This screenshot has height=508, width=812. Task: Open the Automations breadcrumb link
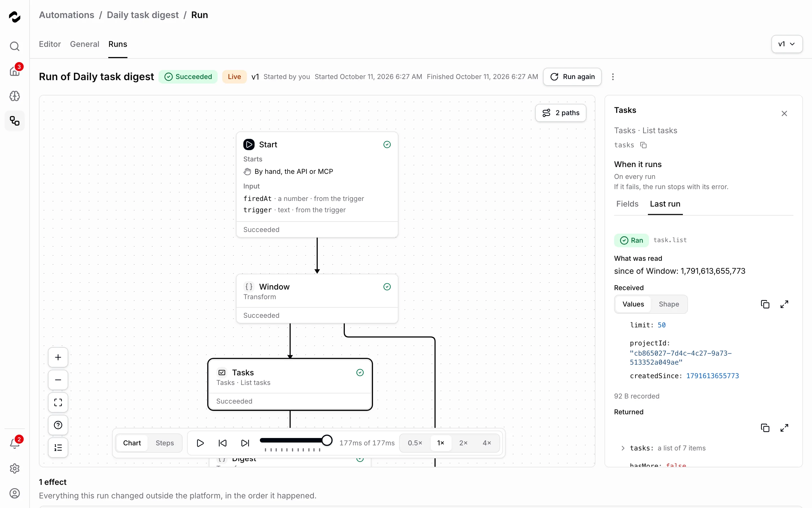tap(67, 15)
